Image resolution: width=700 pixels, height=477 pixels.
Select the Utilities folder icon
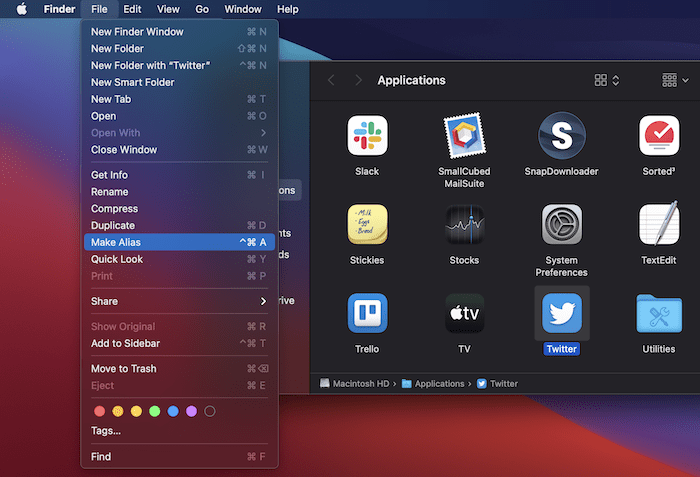pos(659,314)
